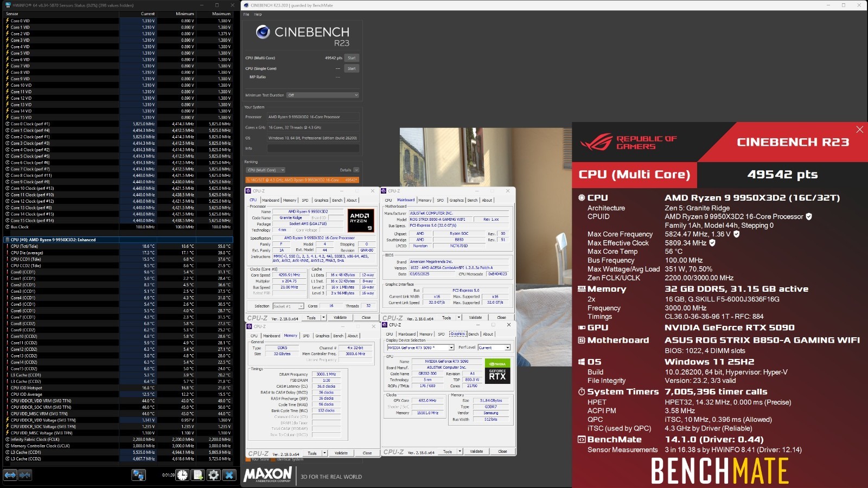Open the NVIDIA GeForce RTX 5090 display device dropdown
The height and width of the screenshot is (488, 868).
(x=420, y=348)
